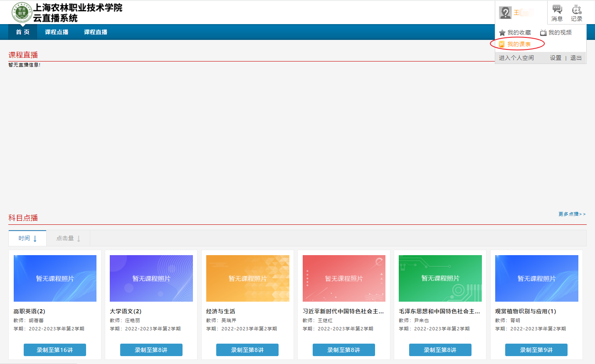This screenshot has width=595, height=364.
Task: Open the 课程直播 nav menu
Action: pos(96,32)
